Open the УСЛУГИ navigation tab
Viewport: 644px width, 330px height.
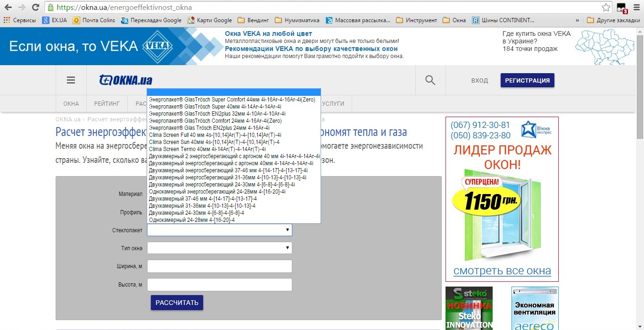tap(333, 103)
